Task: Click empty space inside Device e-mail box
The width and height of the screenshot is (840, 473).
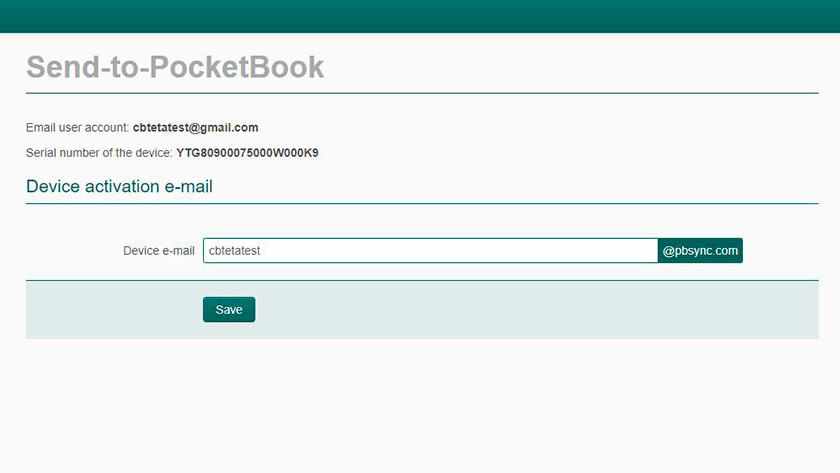Action: pos(480,251)
